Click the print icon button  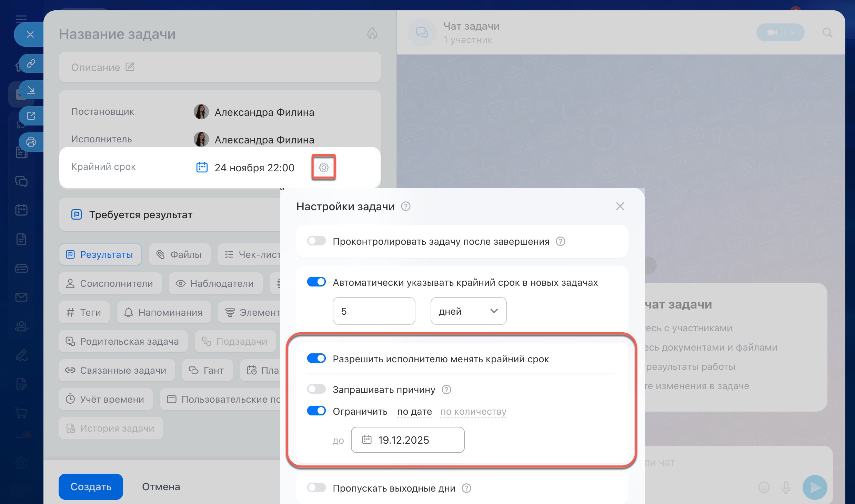31,142
